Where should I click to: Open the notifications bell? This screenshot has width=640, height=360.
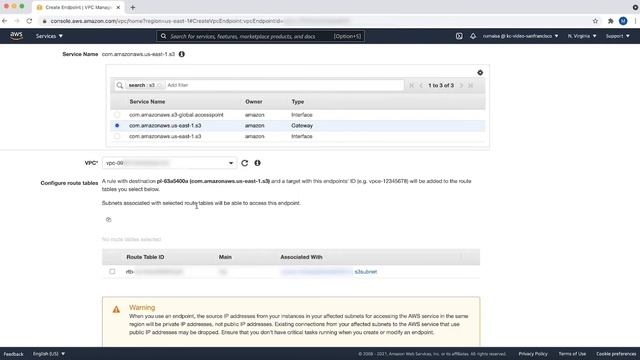[473, 36]
